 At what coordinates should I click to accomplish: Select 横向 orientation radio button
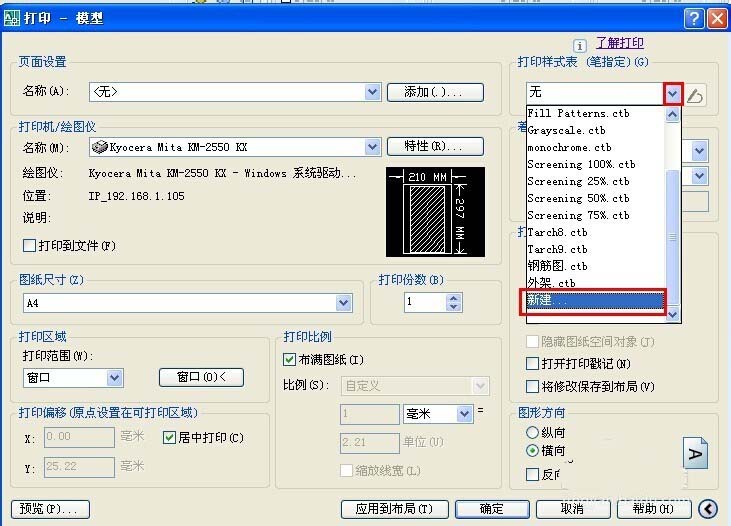click(532, 450)
